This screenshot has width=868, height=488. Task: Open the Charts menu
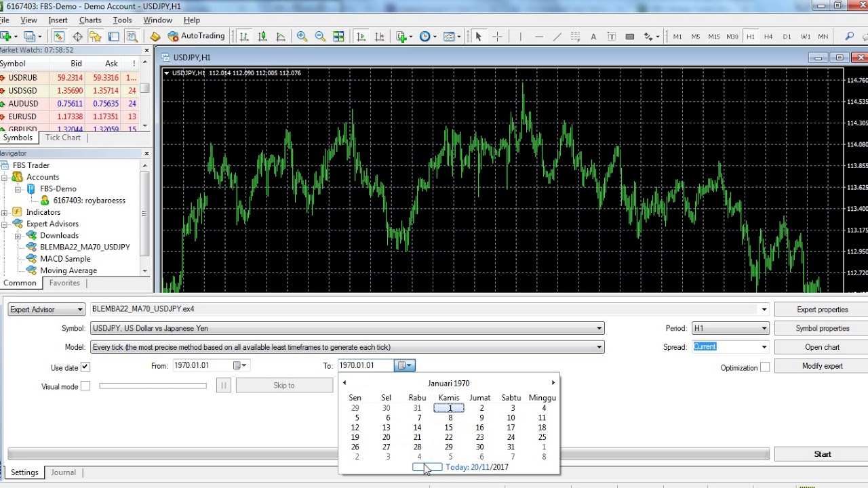coord(90,20)
